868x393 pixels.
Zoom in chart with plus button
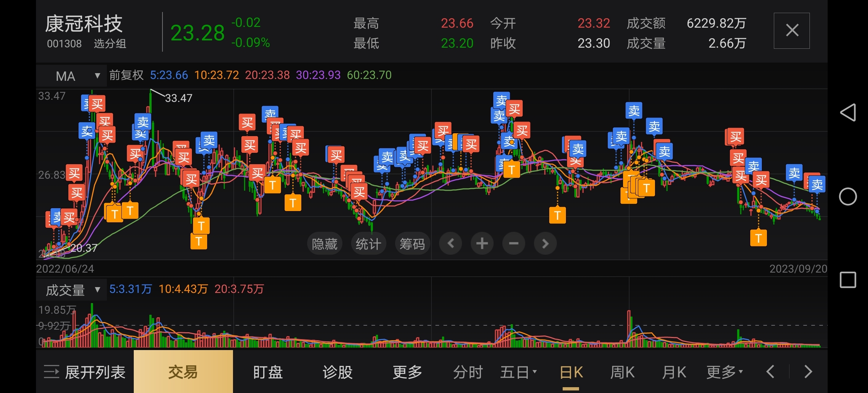click(482, 243)
